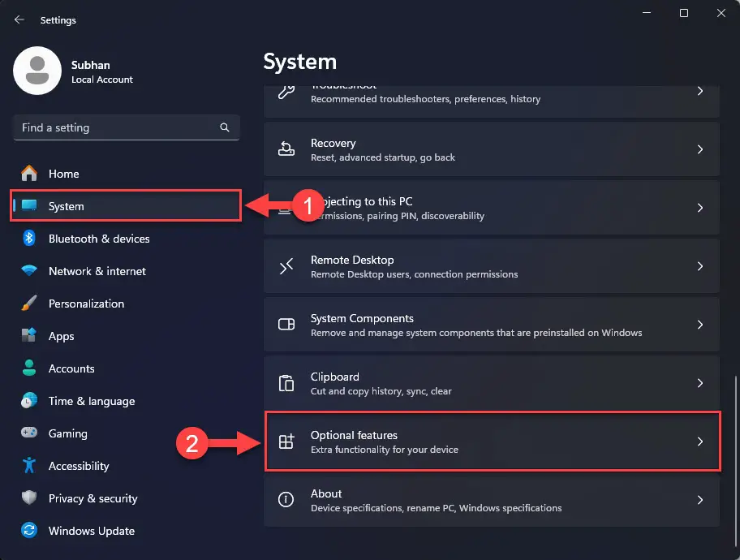Click the Apps icon in sidebar

click(x=29, y=336)
